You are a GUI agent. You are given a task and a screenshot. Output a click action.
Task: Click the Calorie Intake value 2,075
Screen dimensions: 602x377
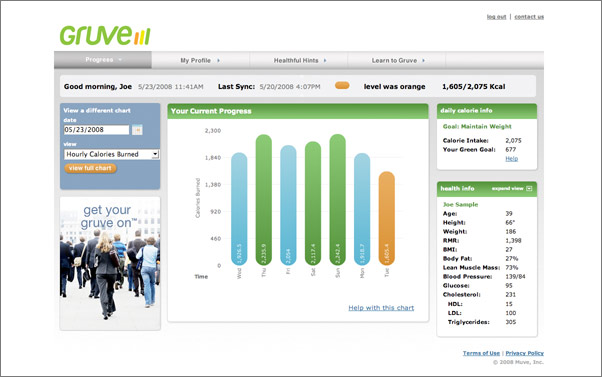point(513,141)
